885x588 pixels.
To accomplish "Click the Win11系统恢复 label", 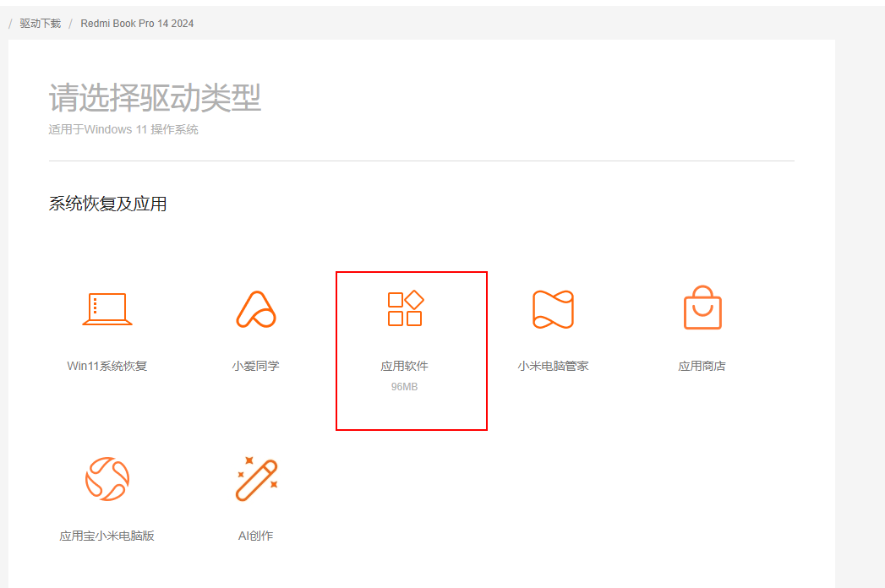I will tap(107, 366).
